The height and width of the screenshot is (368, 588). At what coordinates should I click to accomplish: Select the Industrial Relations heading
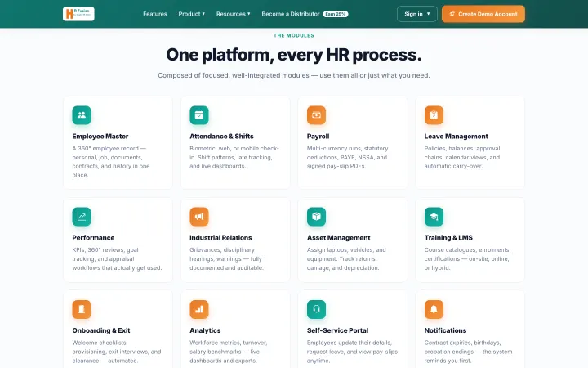tap(220, 238)
